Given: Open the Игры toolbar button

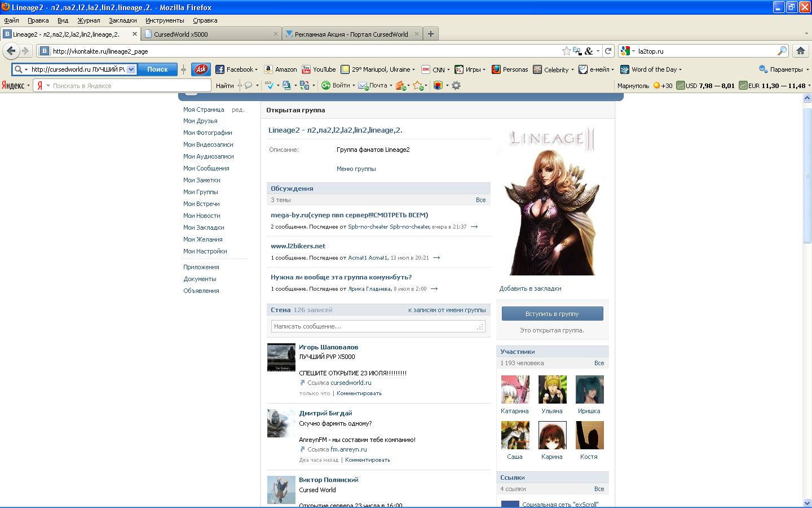Looking at the screenshot, I should (470, 69).
